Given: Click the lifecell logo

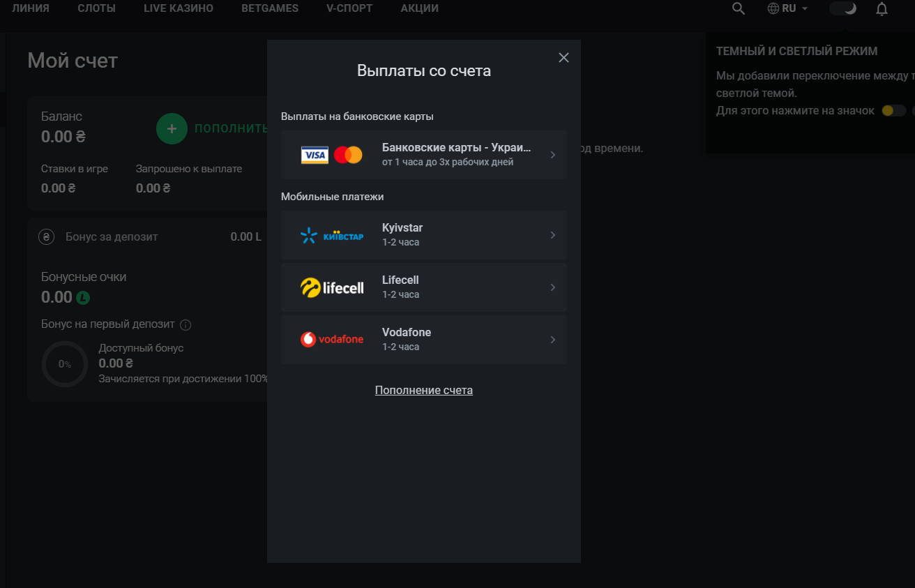Looking at the screenshot, I should point(332,287).
